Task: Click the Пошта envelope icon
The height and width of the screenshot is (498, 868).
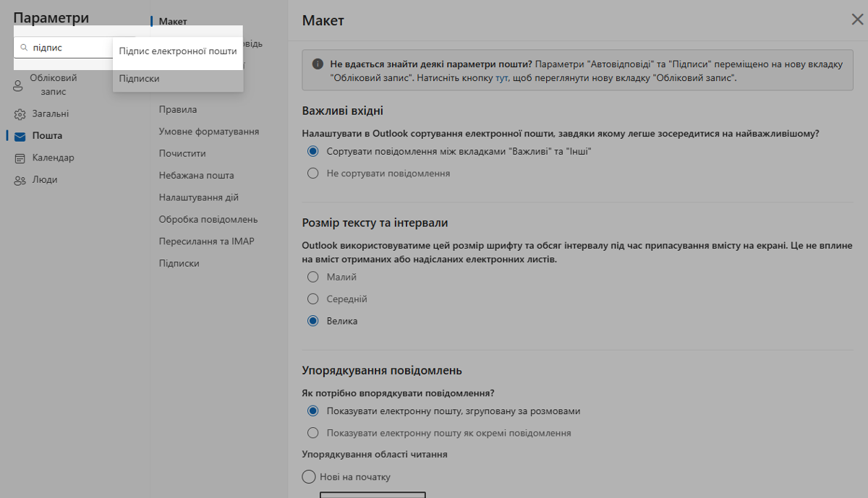Action: coord(20,136)
